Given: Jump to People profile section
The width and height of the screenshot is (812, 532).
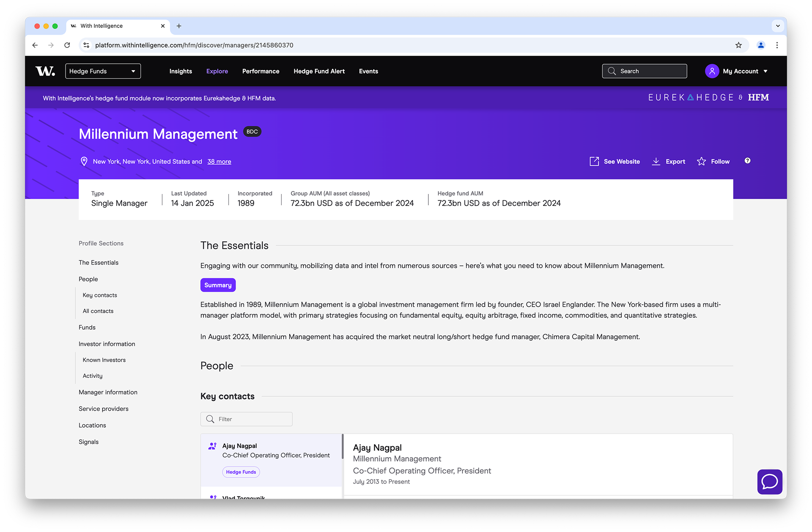Looking at the screenshot, I should pos(88,279).
